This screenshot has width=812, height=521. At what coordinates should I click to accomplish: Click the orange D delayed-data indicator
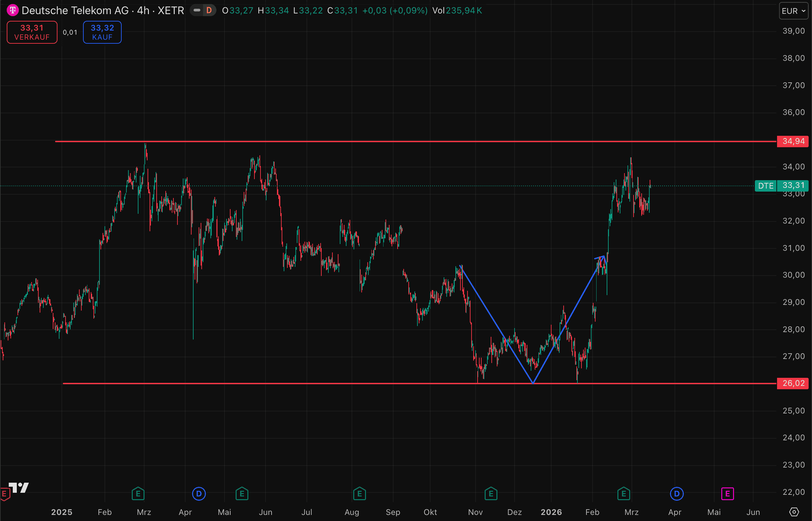pyautogui.click(x=209, y=10)
